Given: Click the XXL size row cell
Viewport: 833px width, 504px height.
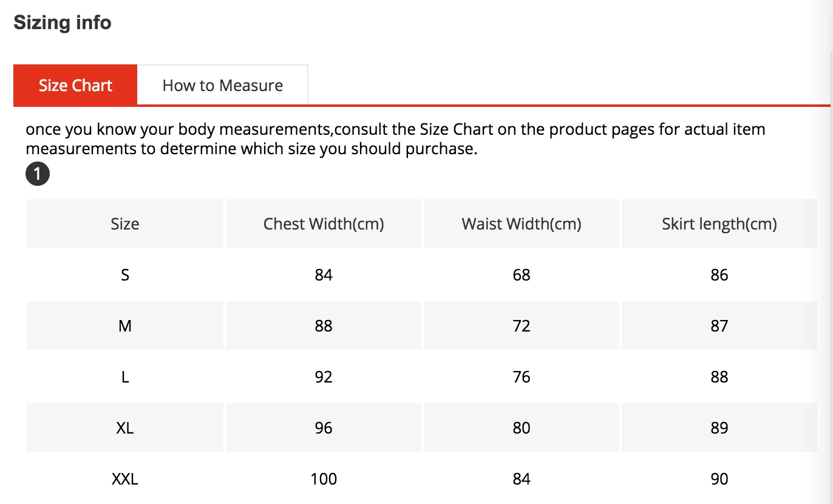Looking at the screenshot, I should (125, 478).
